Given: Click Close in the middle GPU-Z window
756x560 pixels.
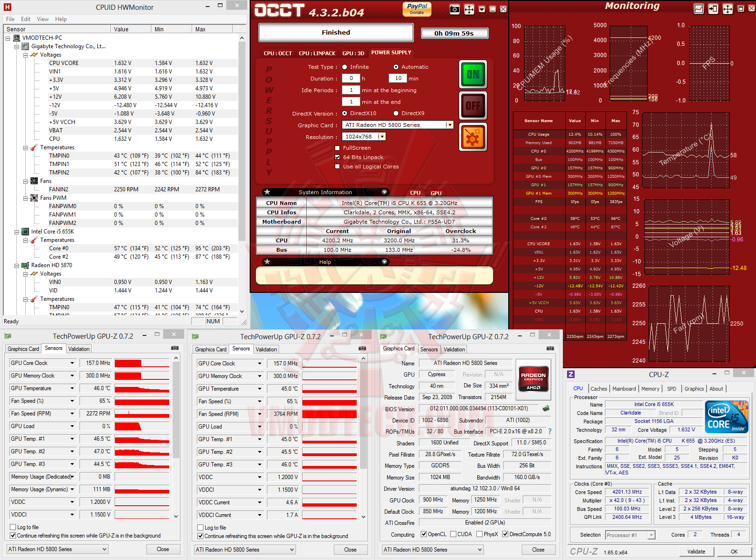Looking at the screenshot, I should tap(350, 550).
